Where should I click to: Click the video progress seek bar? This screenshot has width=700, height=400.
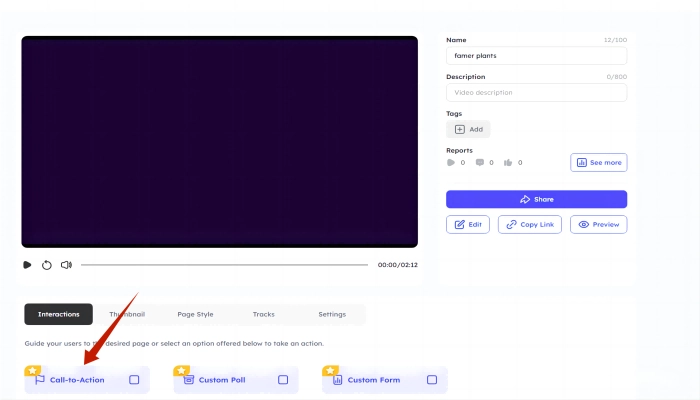coord(225,265)
